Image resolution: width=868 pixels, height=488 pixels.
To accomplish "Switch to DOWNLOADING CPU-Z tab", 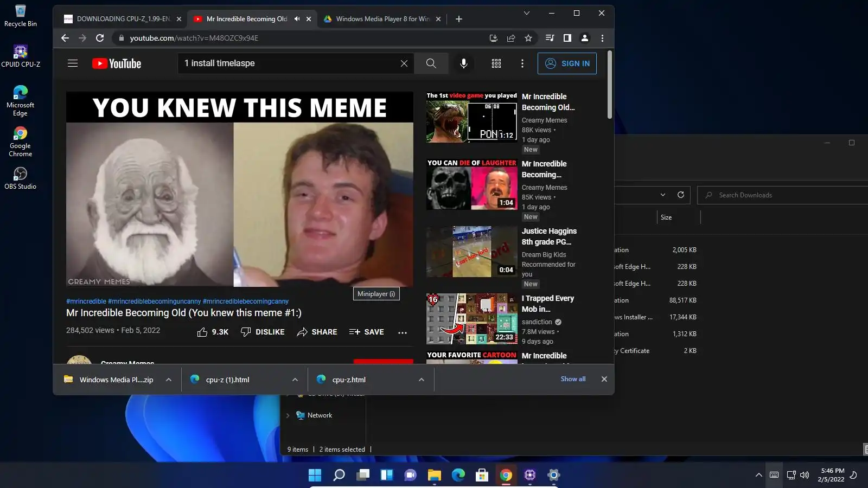I will (x=123, y=18).
